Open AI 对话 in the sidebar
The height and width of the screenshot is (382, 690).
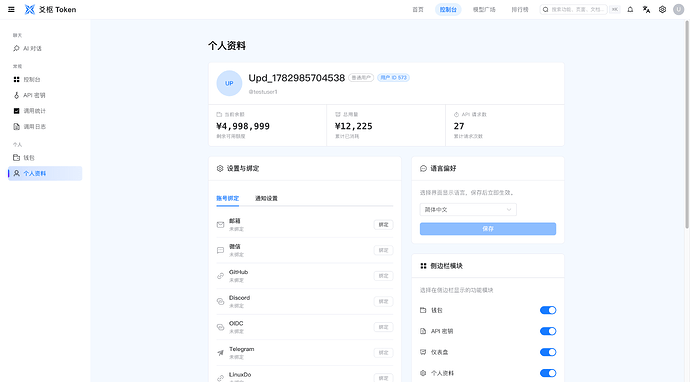tap(45, 48)
